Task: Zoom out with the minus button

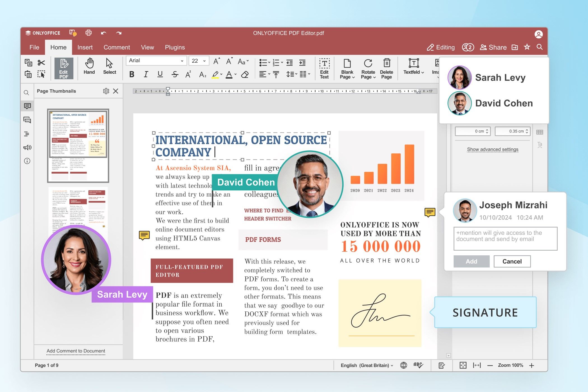Action: [x=490, y=365]
